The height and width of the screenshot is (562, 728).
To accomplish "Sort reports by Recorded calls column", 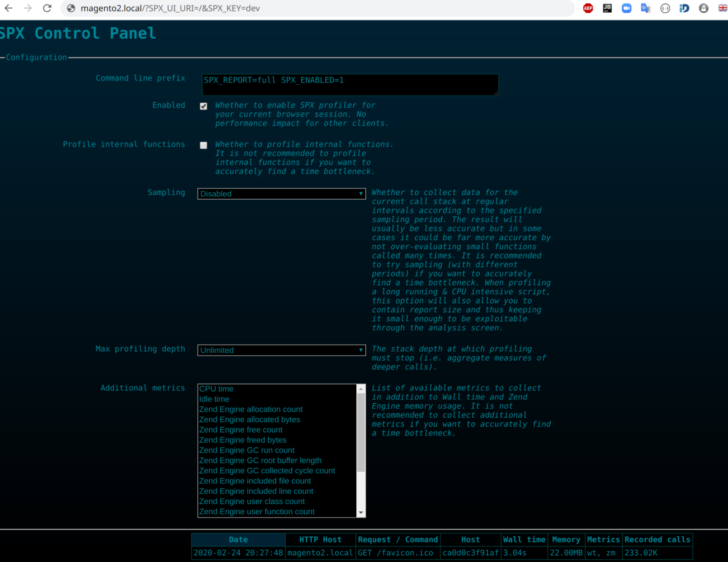I will pyautogui.click(x=657, y=540).
